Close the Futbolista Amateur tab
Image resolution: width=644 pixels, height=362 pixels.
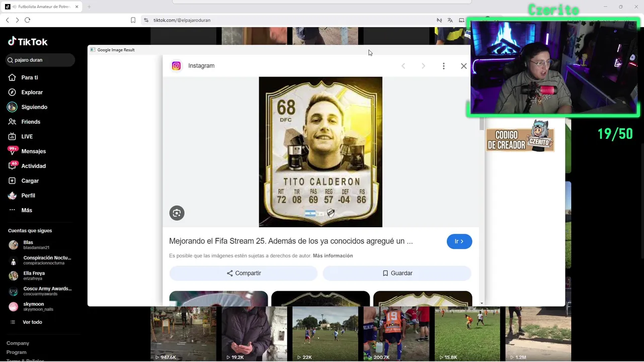76,7
